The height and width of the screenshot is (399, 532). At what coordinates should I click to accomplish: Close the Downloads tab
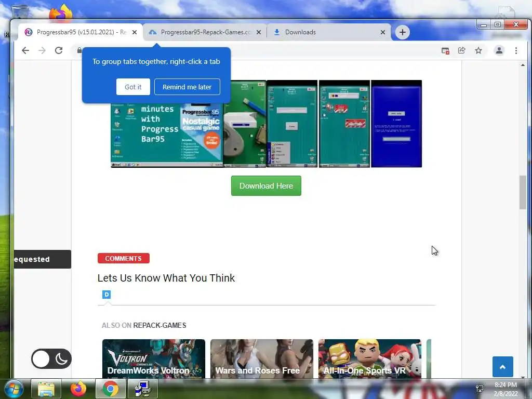click(x=383, y=32)
